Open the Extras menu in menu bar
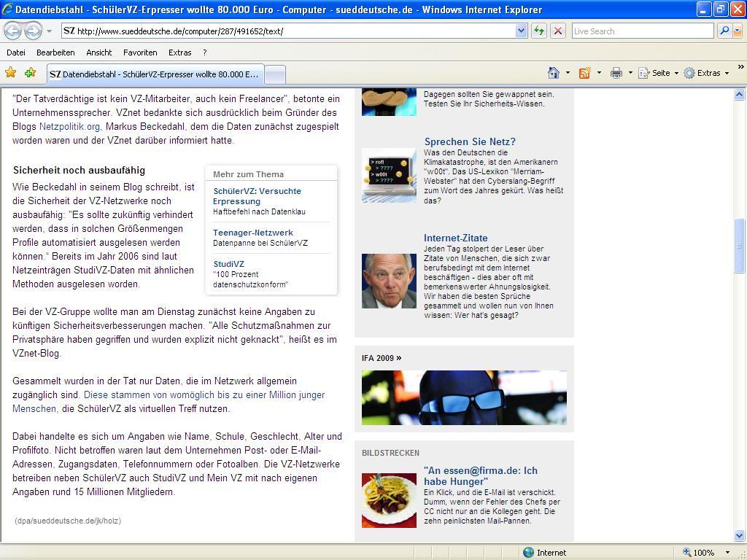 [179, 52]
